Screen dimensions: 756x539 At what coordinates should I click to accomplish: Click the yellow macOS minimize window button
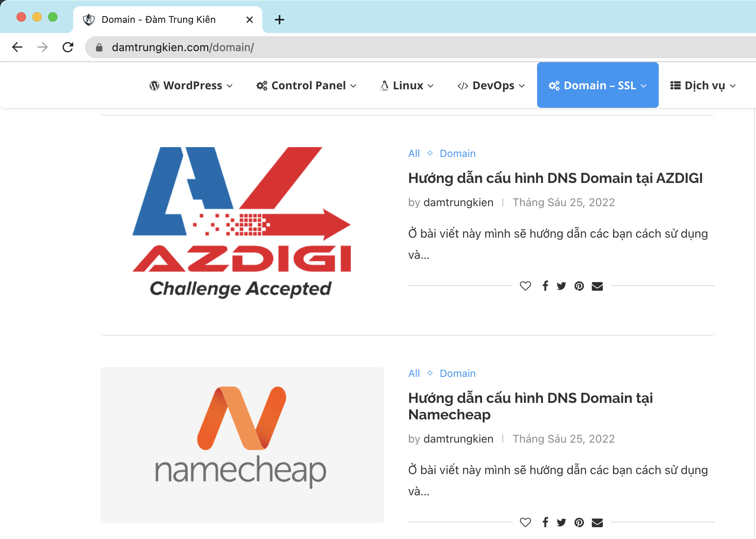pos(37,17)
